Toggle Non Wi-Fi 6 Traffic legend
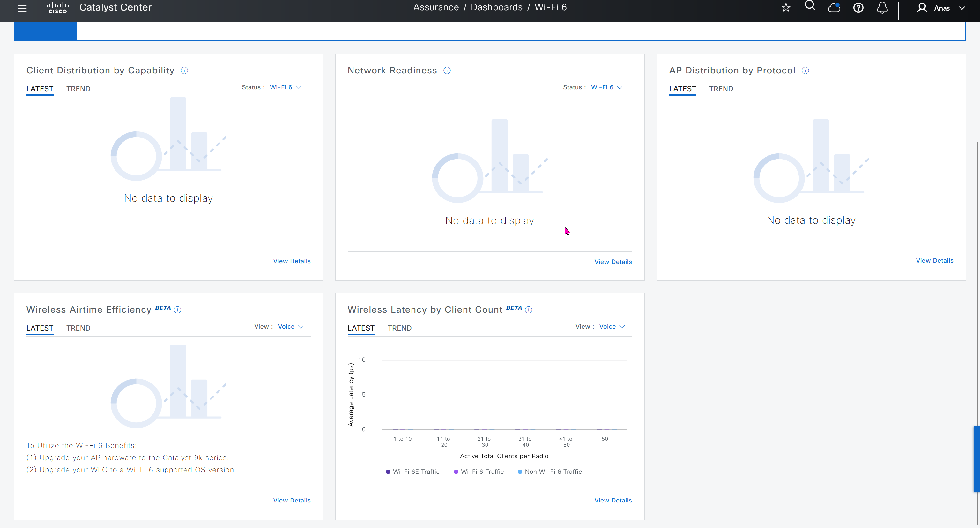The height and width of the screenshot is (528, 980). point(550,472)
